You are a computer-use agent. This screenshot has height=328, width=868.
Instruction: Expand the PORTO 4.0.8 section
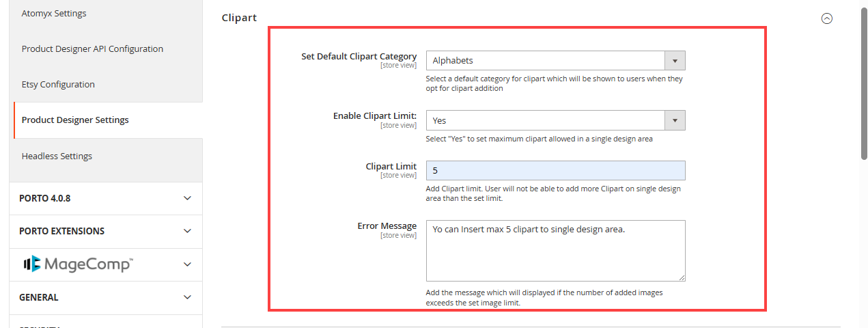tap(187, 198)
